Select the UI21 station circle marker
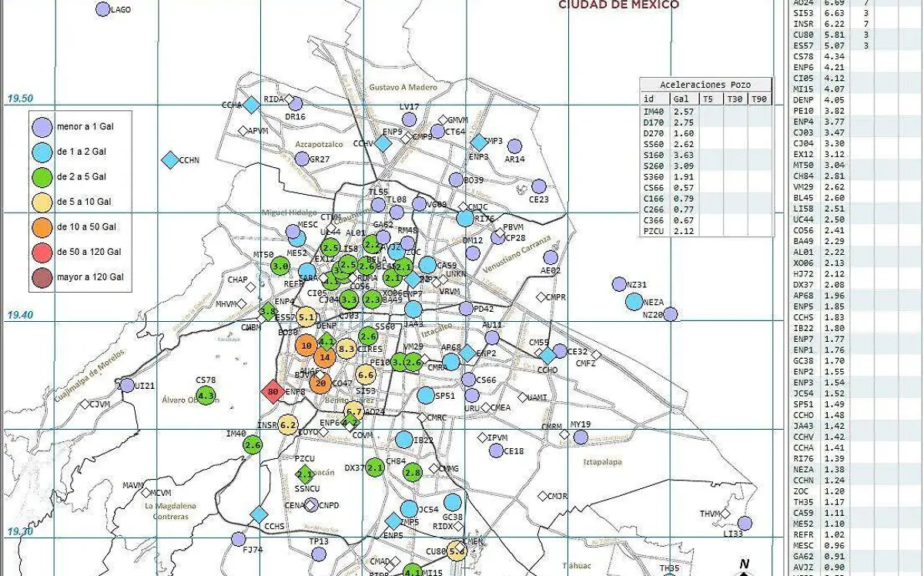Image resolution: width=924 pixels, height=576 pixels. tap(127, 386)
